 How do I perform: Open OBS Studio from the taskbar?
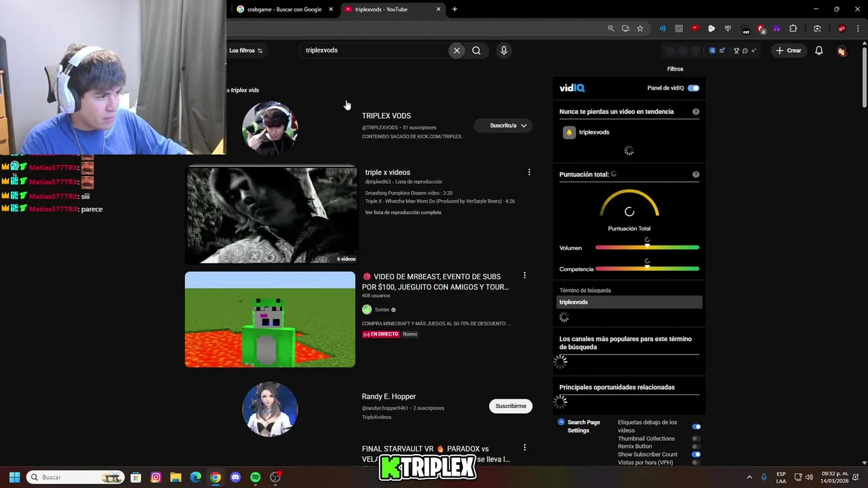275,477
